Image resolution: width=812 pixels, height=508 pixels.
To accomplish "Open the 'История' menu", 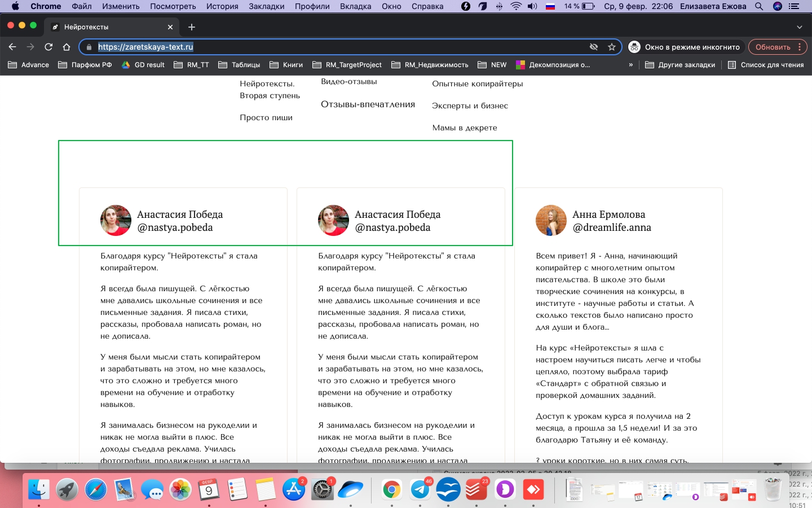I will 222,6.
